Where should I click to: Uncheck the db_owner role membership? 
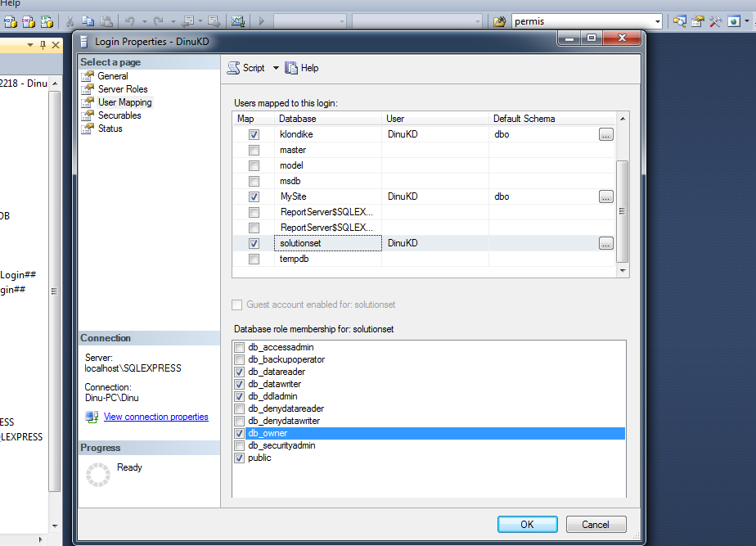click(x=238, y=433)
